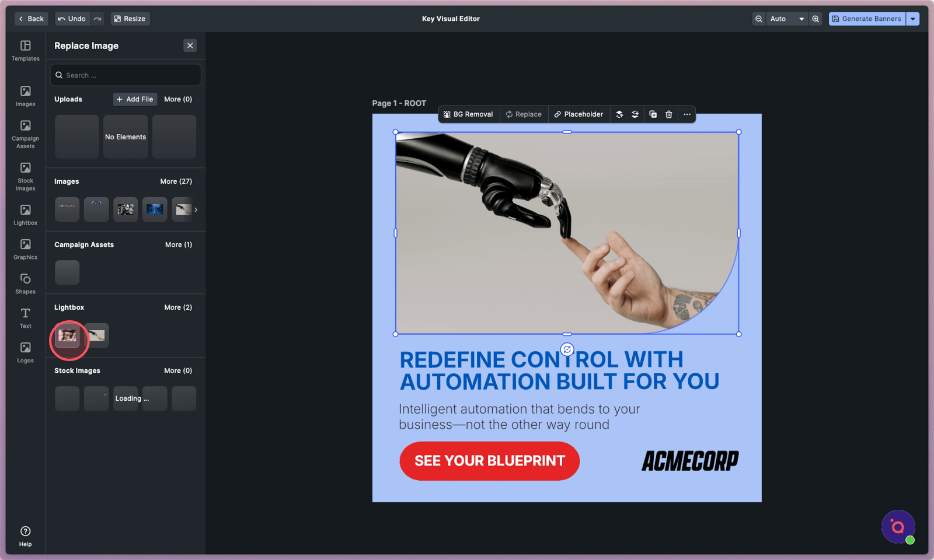Click the Page 1 - ROOT label
Screen dimensions: 934x560
pos(399,103)
